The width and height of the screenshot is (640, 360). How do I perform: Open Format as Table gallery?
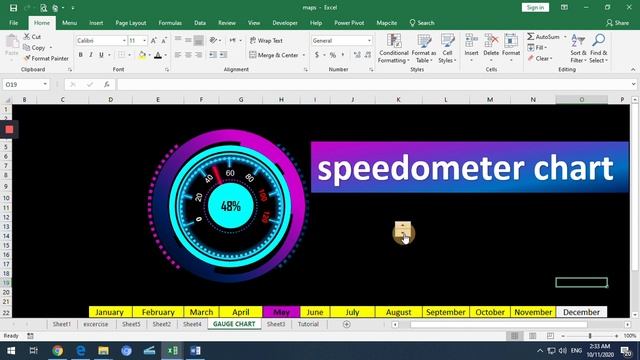click(424, 49)
